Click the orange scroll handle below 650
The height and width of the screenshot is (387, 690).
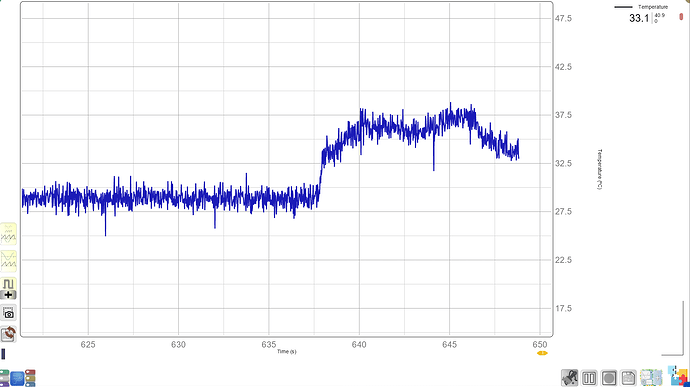[x=542, y=353]
